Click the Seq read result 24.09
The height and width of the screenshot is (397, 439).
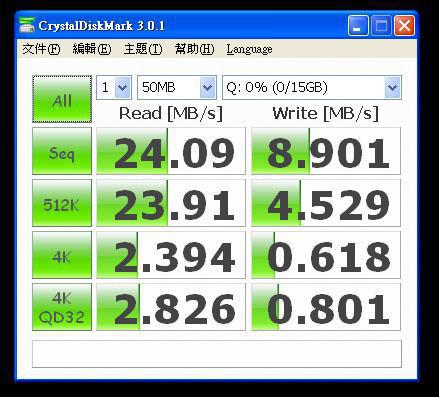point(171,151)
